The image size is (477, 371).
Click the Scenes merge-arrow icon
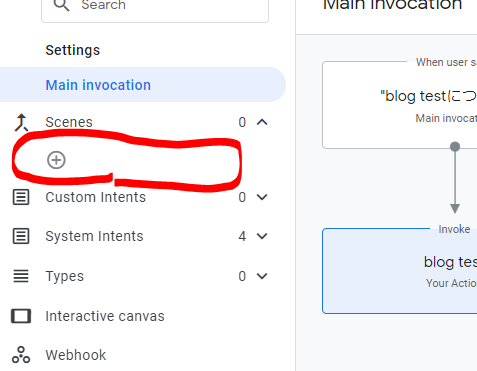(x=21, y=122)
